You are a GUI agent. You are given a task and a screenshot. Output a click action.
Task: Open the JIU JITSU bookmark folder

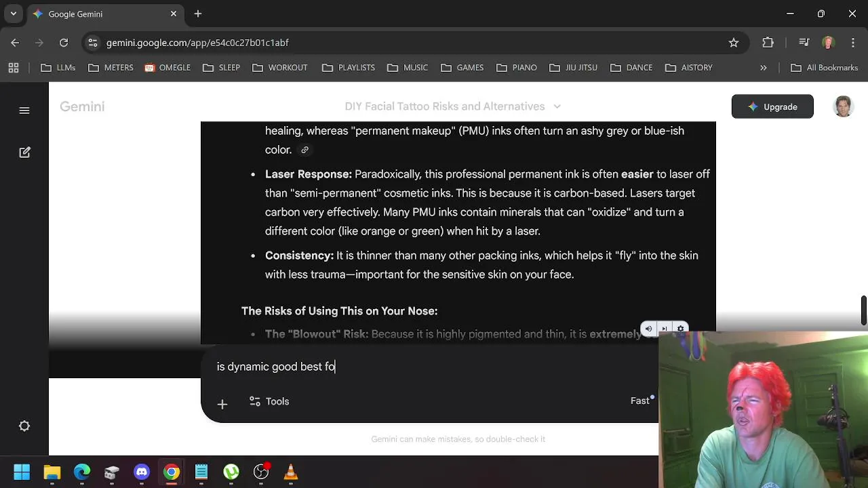[574, 68]
